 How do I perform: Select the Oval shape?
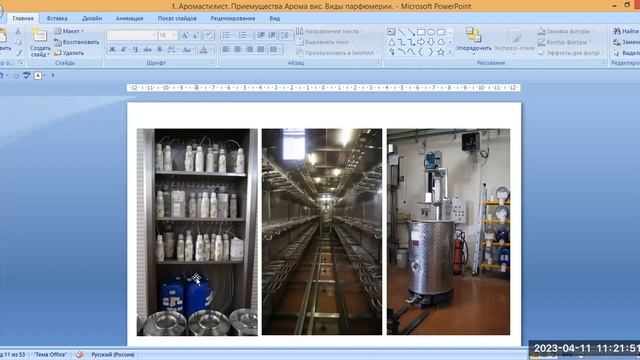tap(431, 32)
